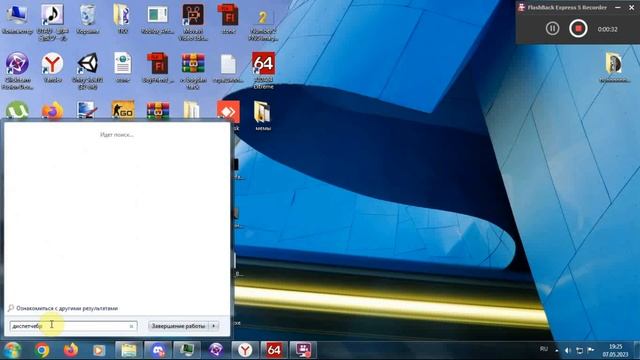Open the media player taskbar icon
Viewport: 640px width, 360px height.
pyautogui.click(x=99, y=350)
